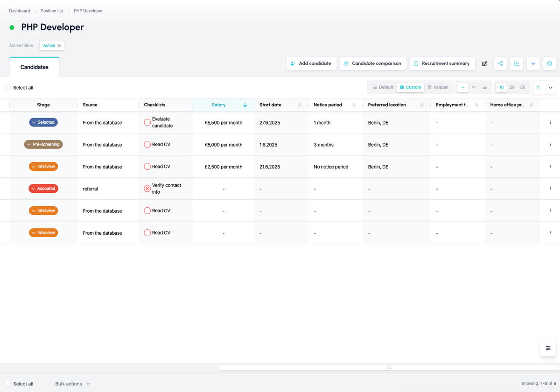The height and width of the screenshot is (392, 560).
Task: Click the green status dot beside PHP Developer
Action: click(x=12, y=28)
